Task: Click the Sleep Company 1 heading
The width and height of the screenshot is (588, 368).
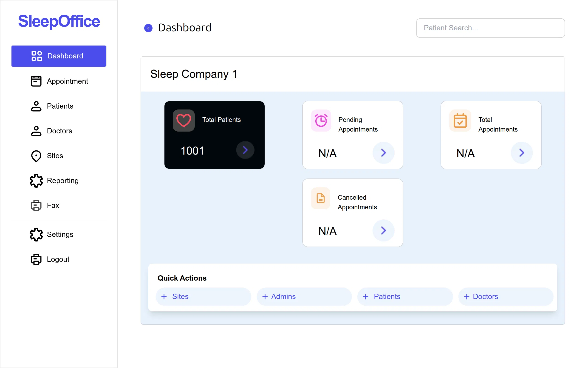Action: point(194,74)
